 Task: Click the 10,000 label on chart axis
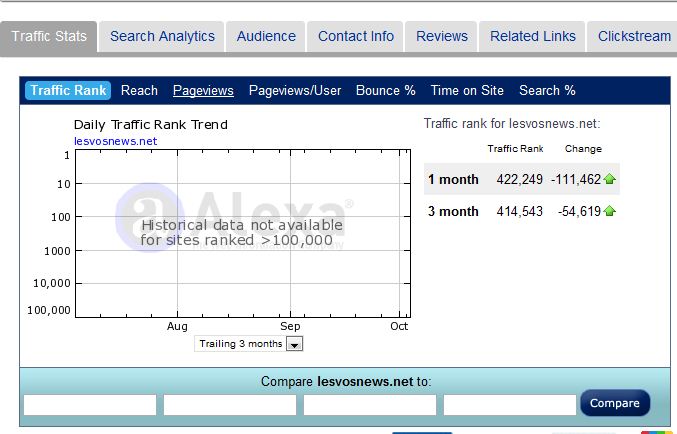tap(51, 283)
